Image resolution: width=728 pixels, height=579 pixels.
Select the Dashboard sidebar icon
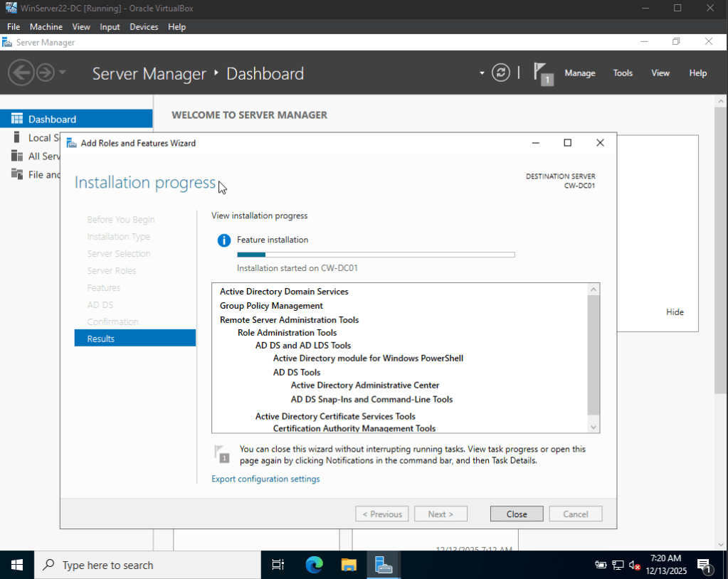point(16,119)
